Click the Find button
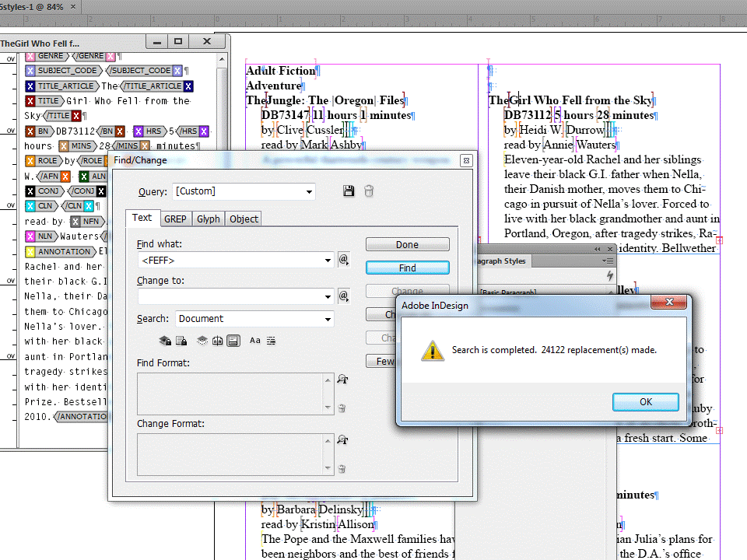 pyautogui.click(x=407, y=268)
